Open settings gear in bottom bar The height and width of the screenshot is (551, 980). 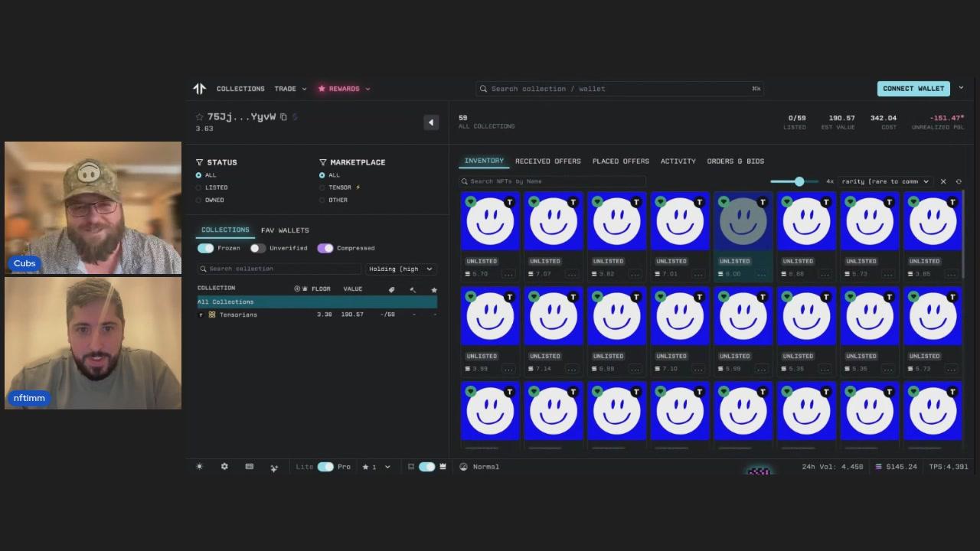coord(224,467)
